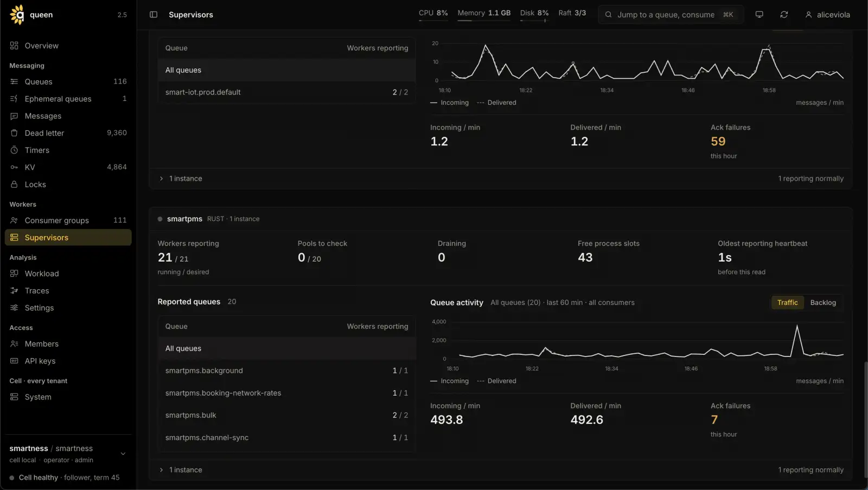Click the Workload icon in Analysis
The width and height of the screenshot is (868, 490).
pyautogui.click(x=14, y=273)
